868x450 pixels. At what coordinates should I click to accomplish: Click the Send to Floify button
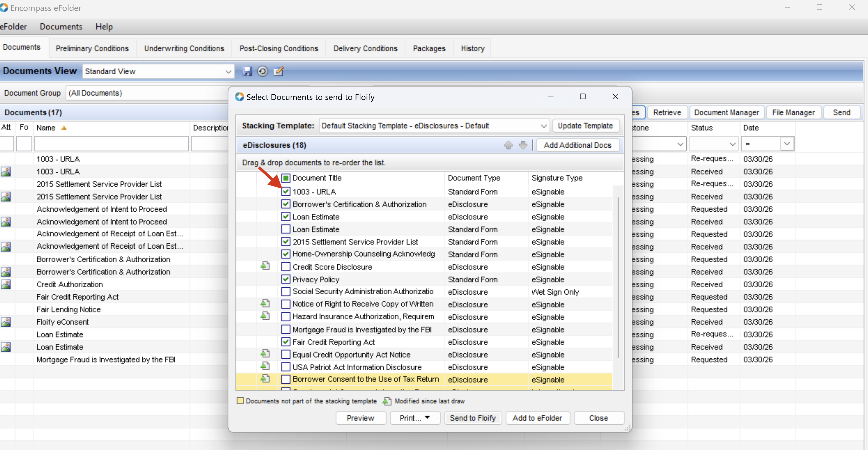[x=473, y=418]
